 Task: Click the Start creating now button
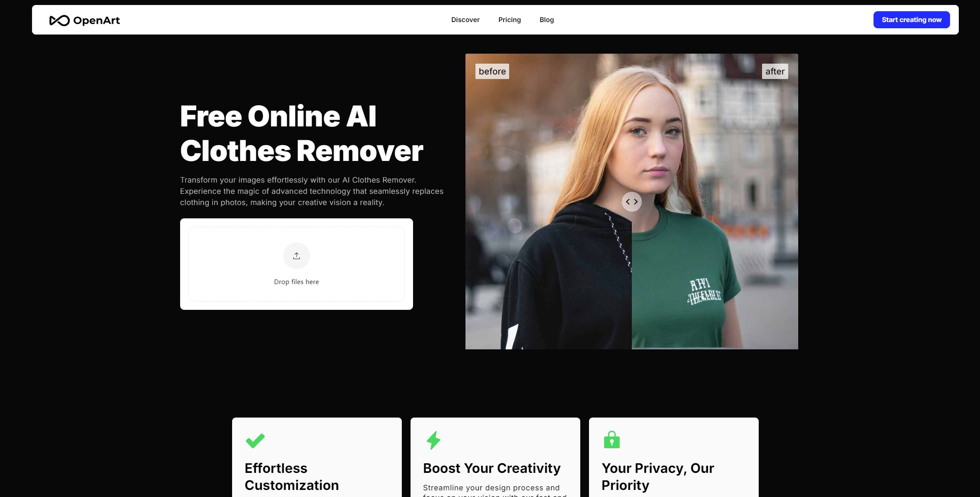[x=911, y=20]
